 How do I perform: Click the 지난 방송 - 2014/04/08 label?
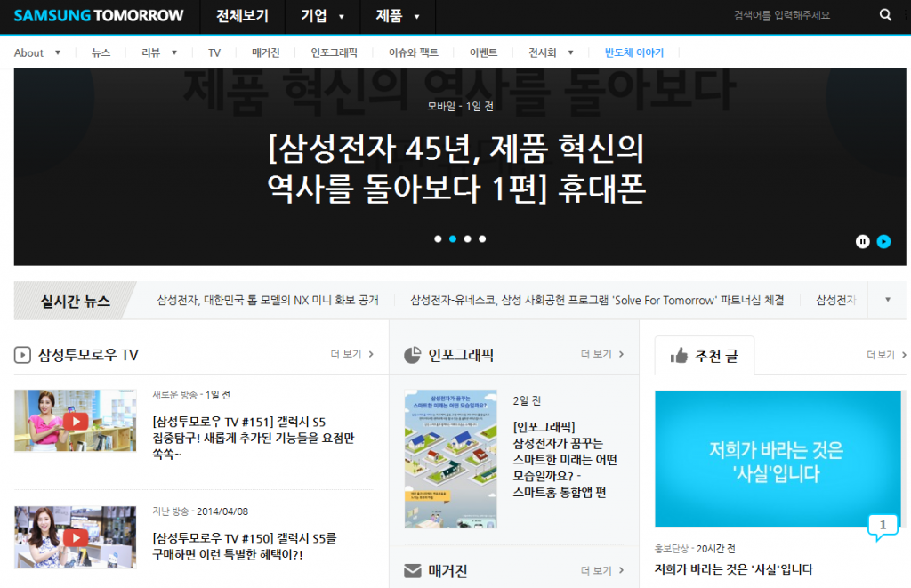click(x=200, y=511)
